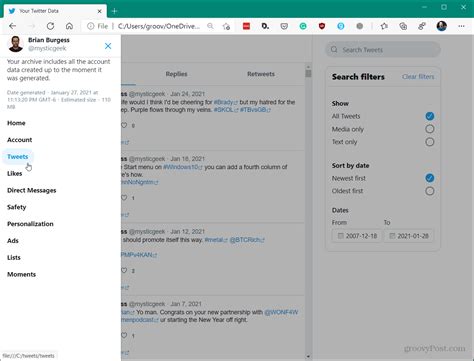Like heart icon on Jan 12, 2021 tweet
The image size is (474, 361).
click(124, 270)
